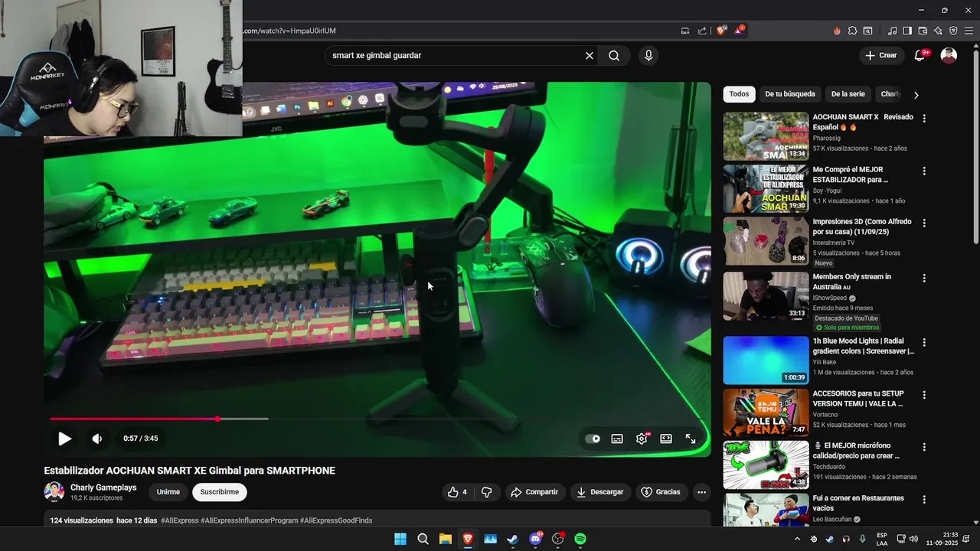Open Windows Start menu
Screen dimensions: 980x551
(400, 539)
